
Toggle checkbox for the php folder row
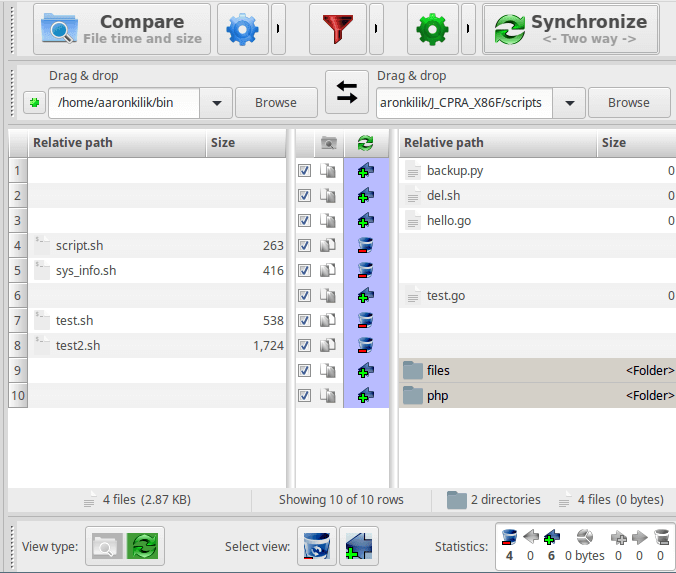(304, 395)
